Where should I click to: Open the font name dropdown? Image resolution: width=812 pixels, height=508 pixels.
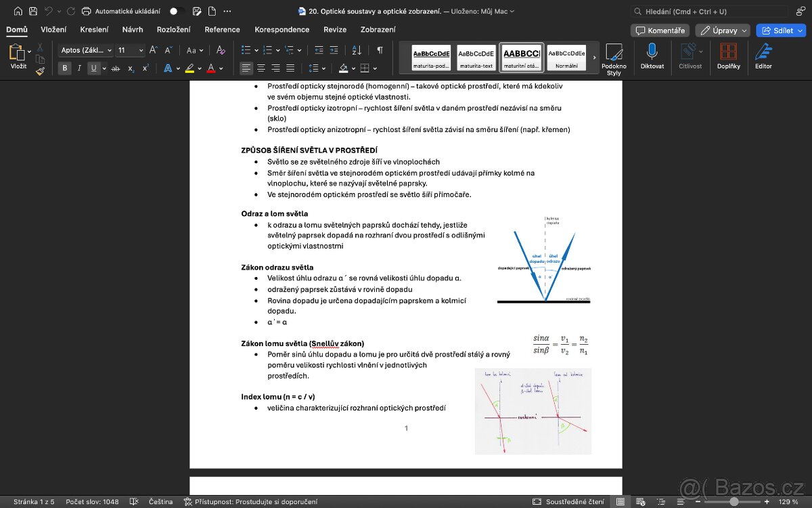(x=85, y=50)
